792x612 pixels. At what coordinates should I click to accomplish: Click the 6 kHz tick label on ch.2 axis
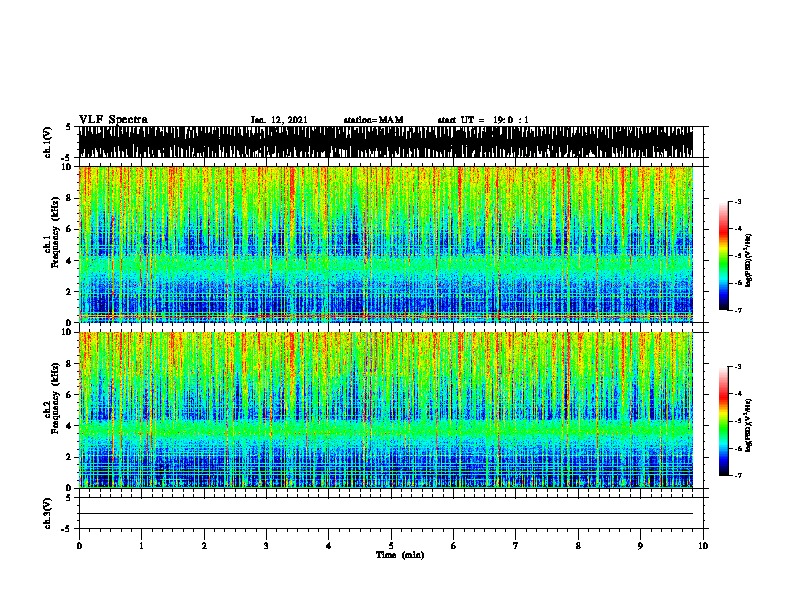click(x=71, y=395)
